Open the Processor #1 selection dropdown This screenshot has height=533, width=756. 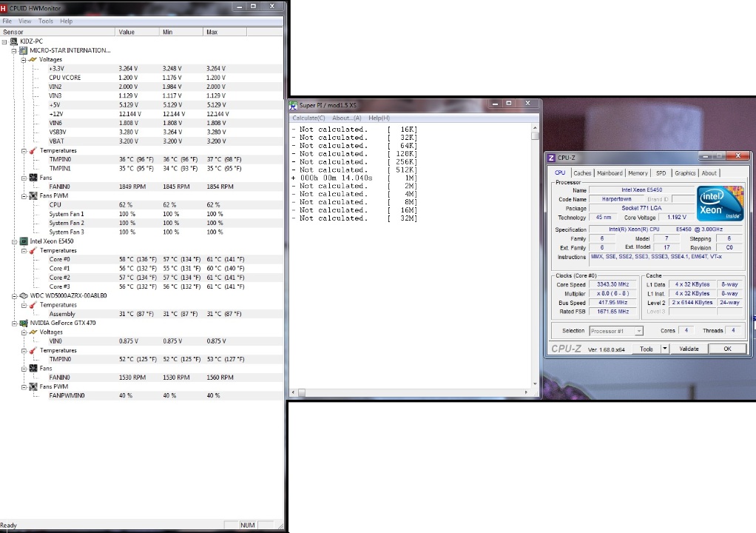tap(639, 331)
